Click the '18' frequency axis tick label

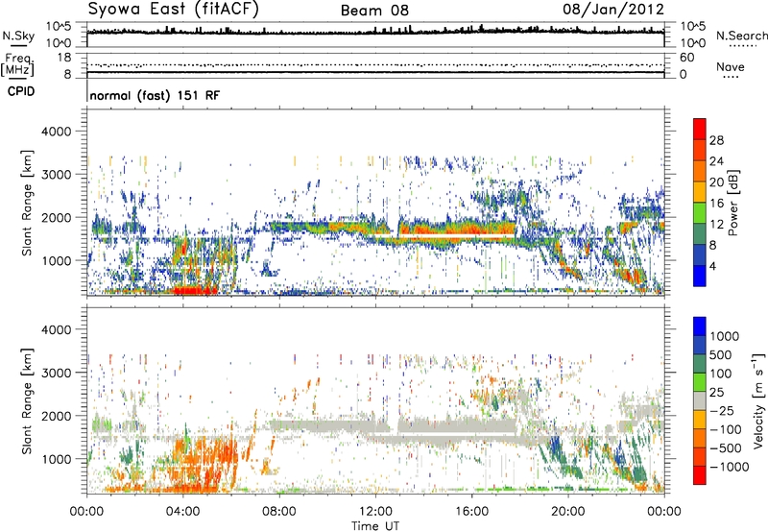(x=64, y=58)
